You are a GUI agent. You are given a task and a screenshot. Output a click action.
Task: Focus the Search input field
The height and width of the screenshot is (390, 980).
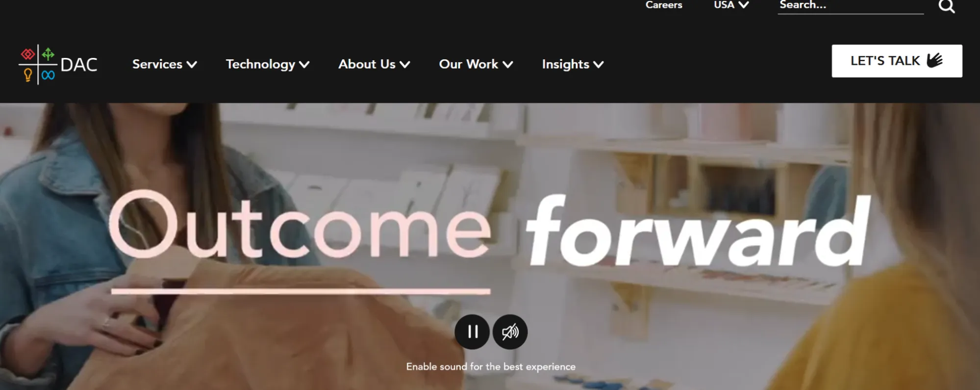tap(851, 6)
